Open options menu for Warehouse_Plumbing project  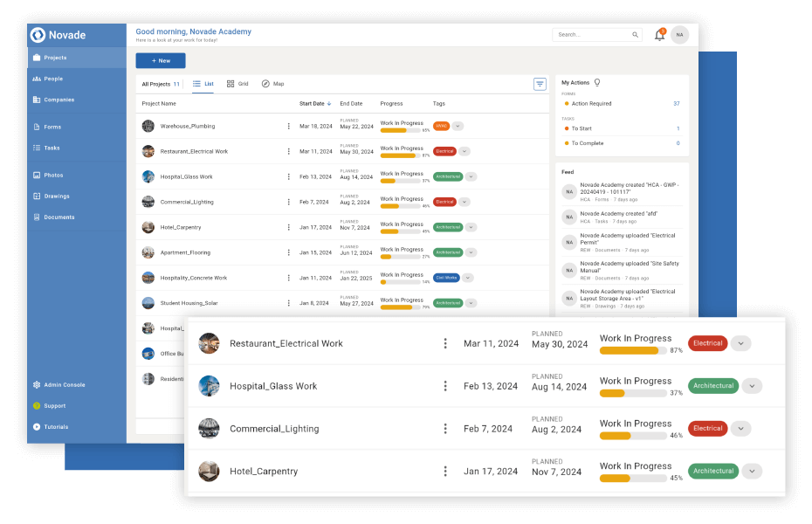289,125
